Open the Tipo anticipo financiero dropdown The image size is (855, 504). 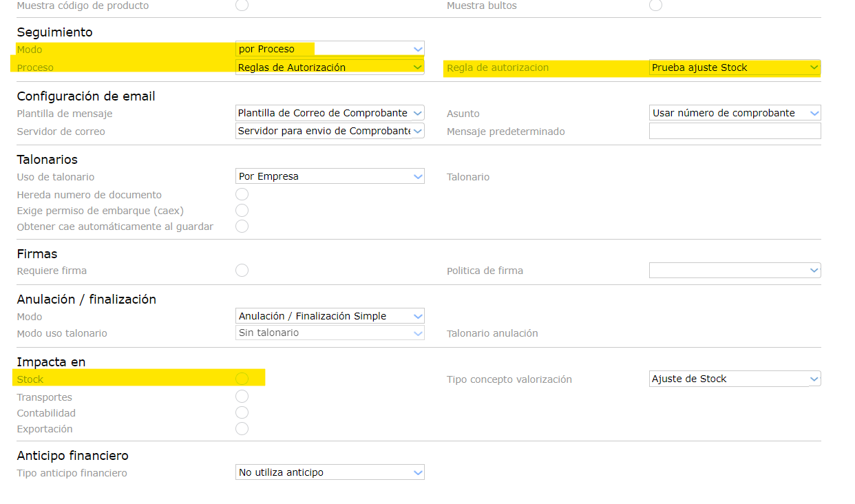pos(330,472)
